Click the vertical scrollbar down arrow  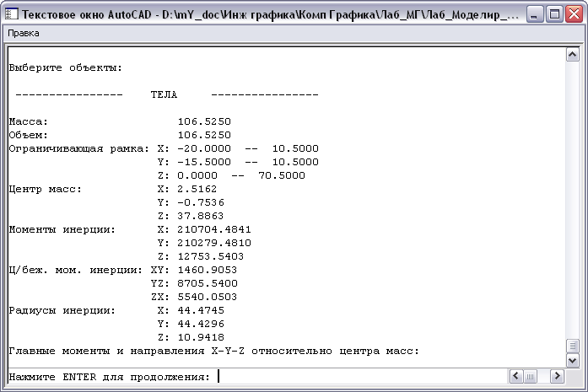pos(572,361)
